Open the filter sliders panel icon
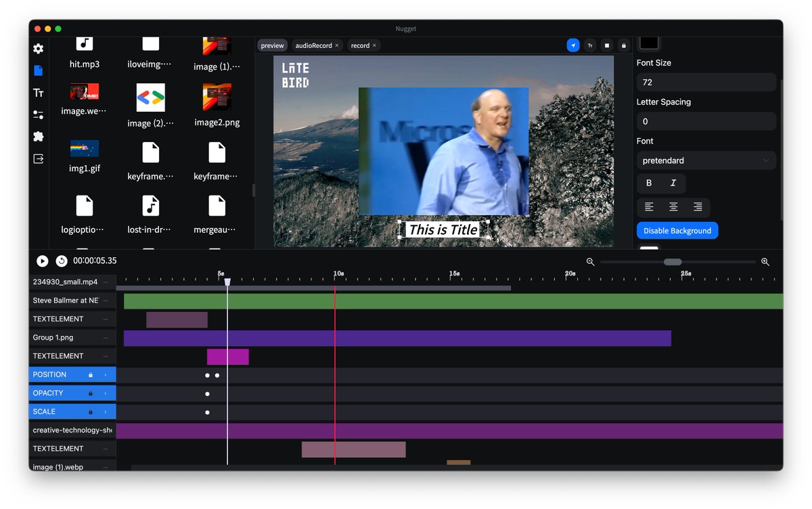Screen dimensions: 812x509 [39, 115]
